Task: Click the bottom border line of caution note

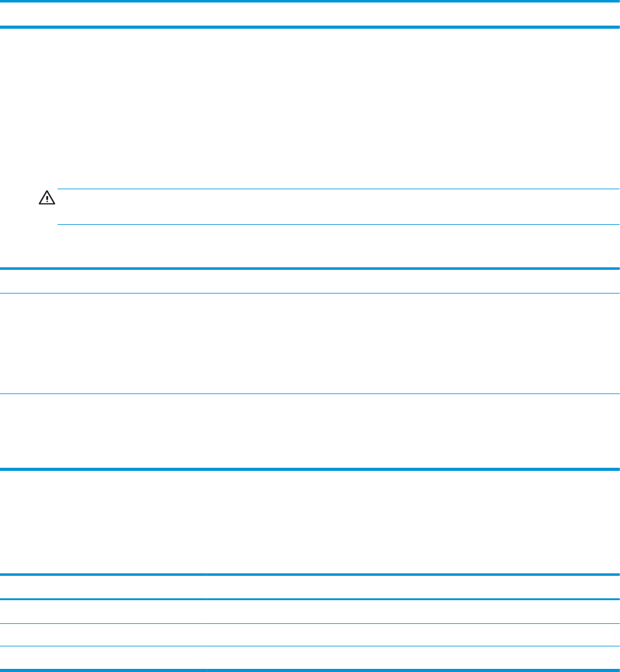Action: click(337, 224)
